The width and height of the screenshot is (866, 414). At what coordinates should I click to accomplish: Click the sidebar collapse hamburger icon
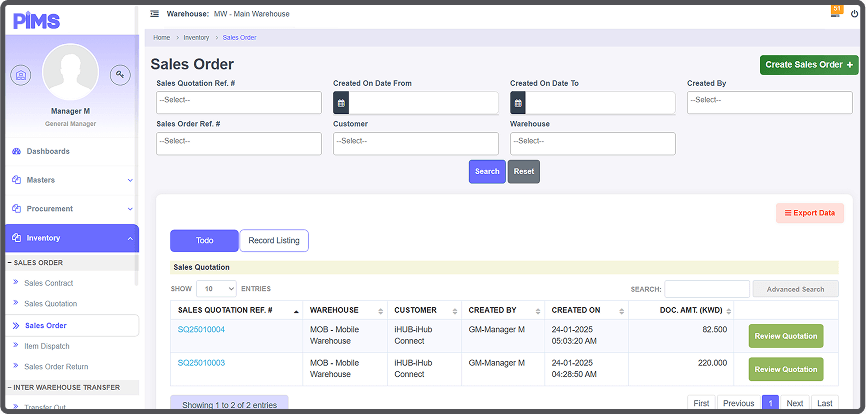(154, 14)
